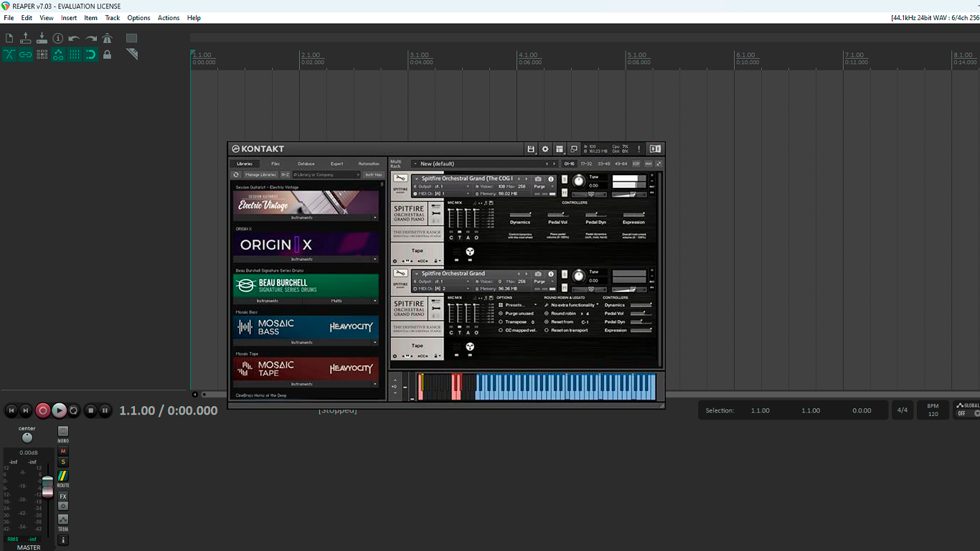The height and width of the screenshot is (551, 980).
Task: Click the Redo arrow in REAPER toolbar
Action: pyautogui.click(x=91, y=38)
